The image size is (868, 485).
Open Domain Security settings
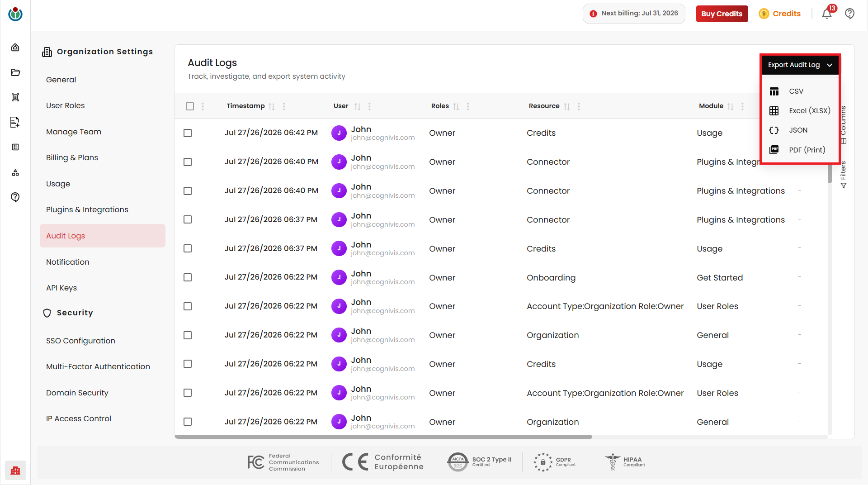pyautogui.click(x=77, y=393)
